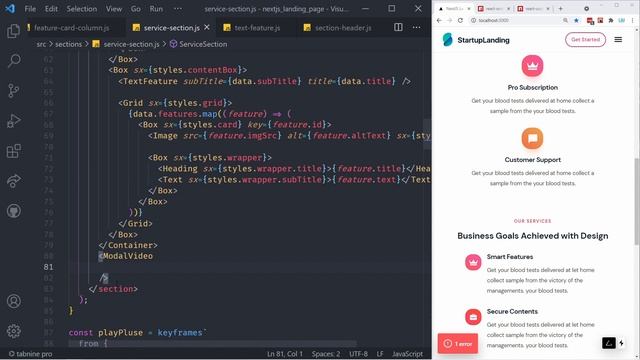Open the File menu
This screenshot has height=360, width=640.
[x=30, y=9]
